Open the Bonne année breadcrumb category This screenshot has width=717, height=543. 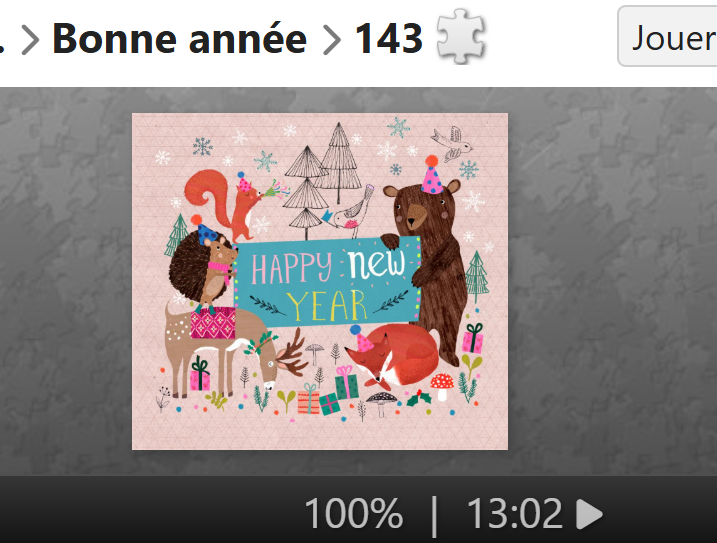(179, 38)
